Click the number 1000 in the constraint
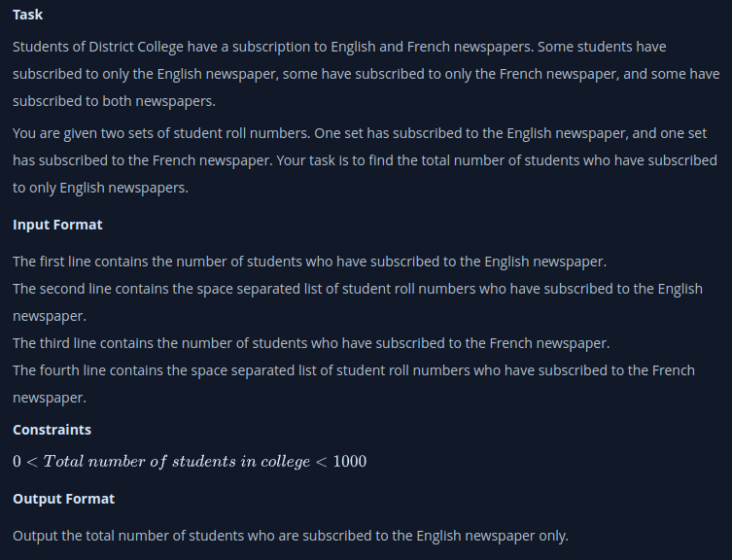Image resolution: width=732 pixels, height=560 pixels. pyautogui.click(x=349, y=462)
